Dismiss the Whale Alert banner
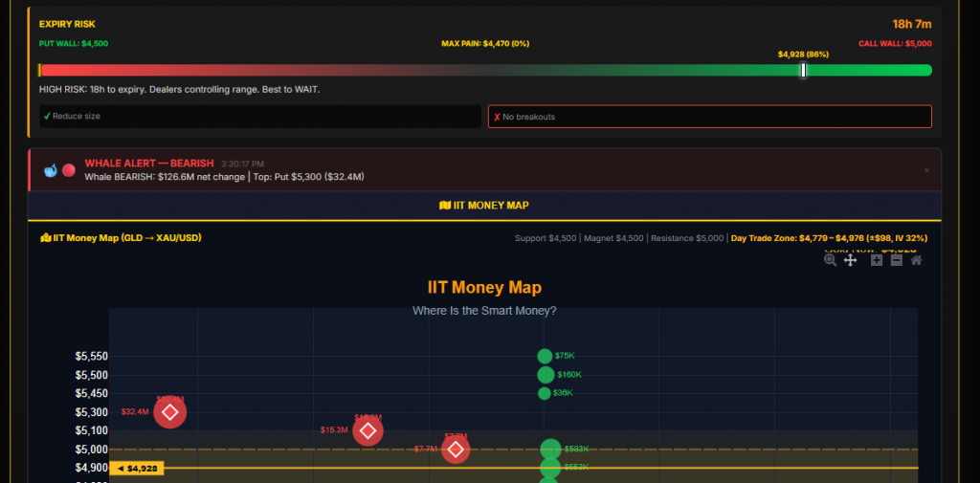980x483 pixels. coord(926,170)
